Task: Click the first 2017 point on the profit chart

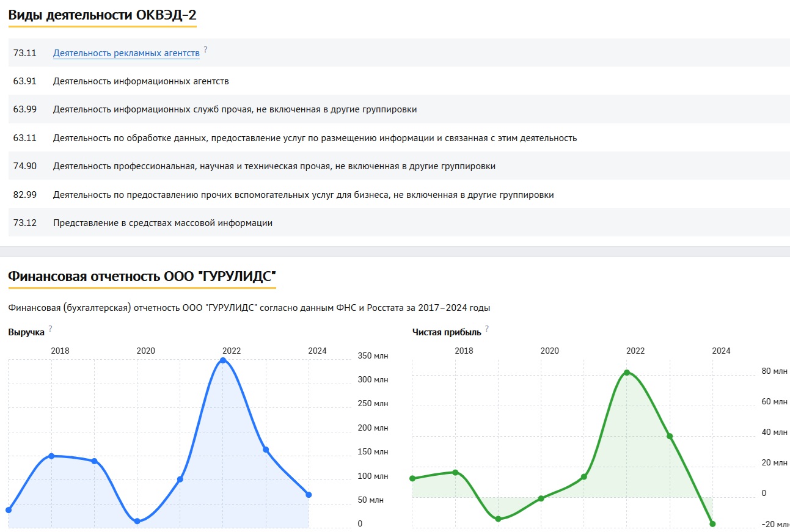Action: (412, 478)
